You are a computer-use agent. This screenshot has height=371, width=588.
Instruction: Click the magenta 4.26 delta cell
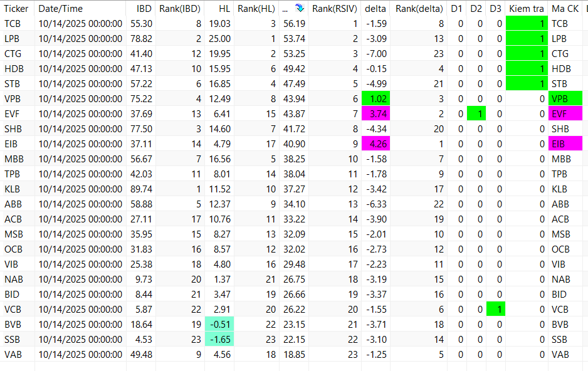[375, 144]
